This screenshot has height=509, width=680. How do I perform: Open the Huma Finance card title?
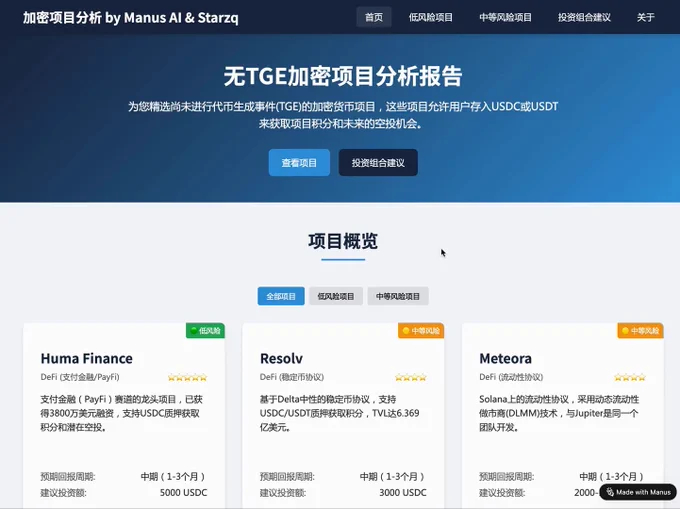(87, 359)
